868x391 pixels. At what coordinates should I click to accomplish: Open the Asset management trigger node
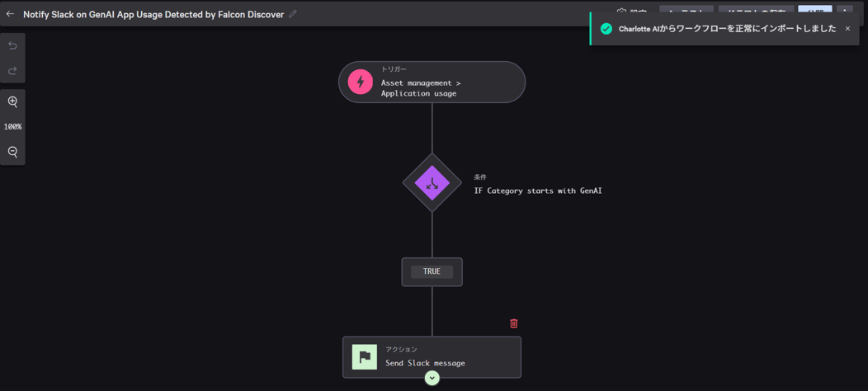(x=432, y=82)
